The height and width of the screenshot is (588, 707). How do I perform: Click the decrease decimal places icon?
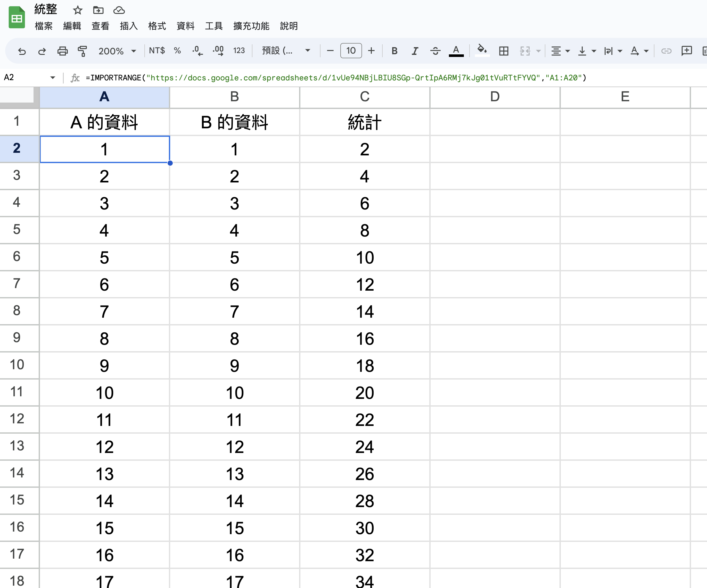click(x=197, y=51)
